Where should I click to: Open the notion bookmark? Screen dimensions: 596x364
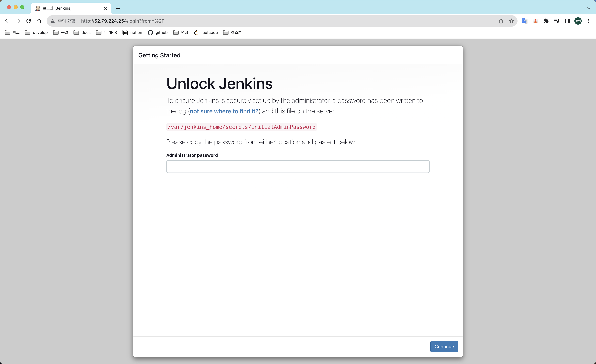[x=132, y=32]
